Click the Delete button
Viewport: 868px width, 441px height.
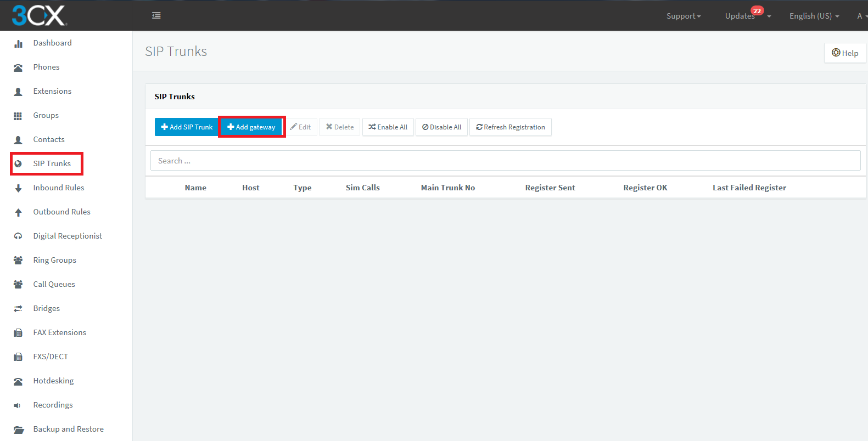point(339,127)
